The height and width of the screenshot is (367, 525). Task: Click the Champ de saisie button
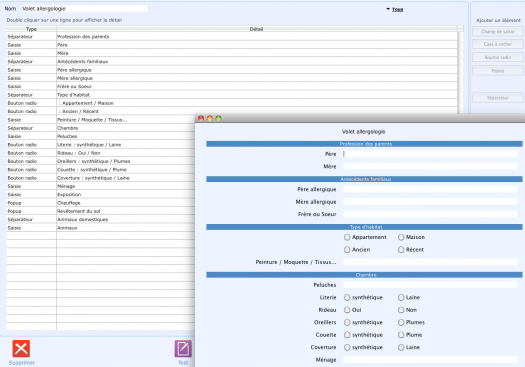tap(498, 31)
